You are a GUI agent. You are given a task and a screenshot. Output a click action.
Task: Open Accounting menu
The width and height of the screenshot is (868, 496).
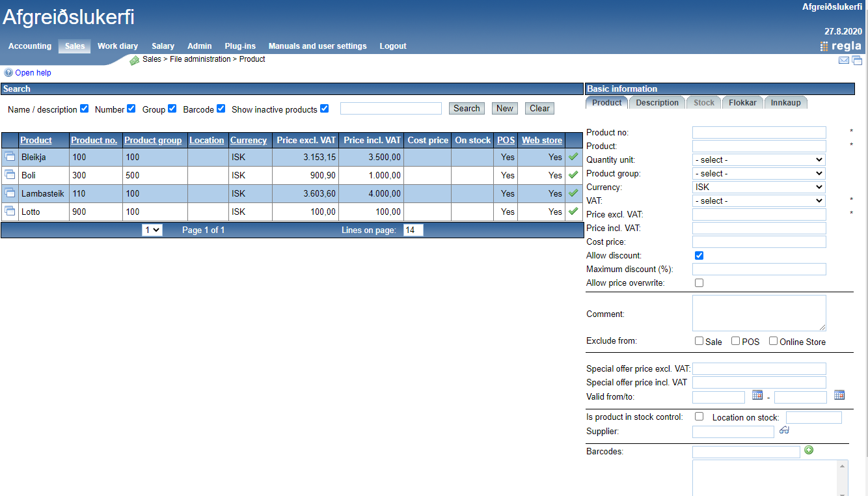coord(30,46)
